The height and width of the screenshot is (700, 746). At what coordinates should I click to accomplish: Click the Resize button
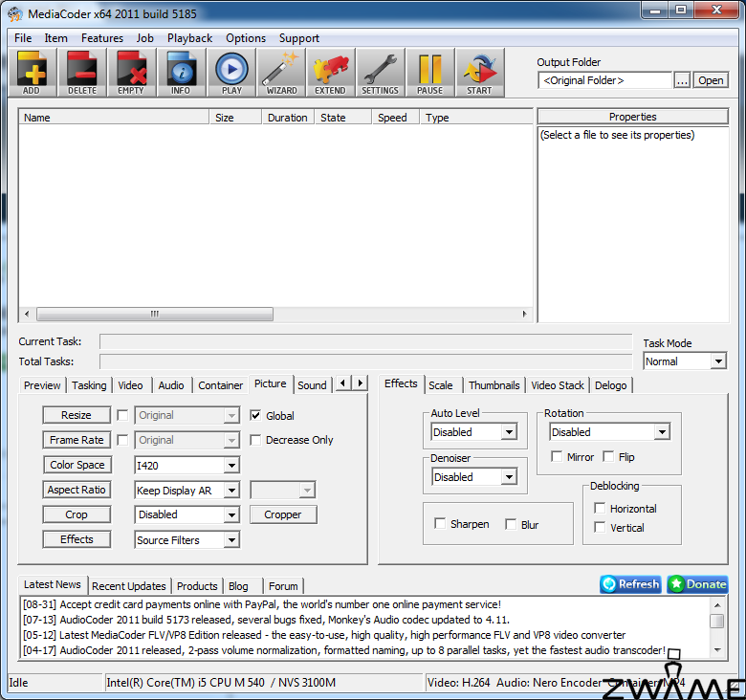(x=77, y=415)
